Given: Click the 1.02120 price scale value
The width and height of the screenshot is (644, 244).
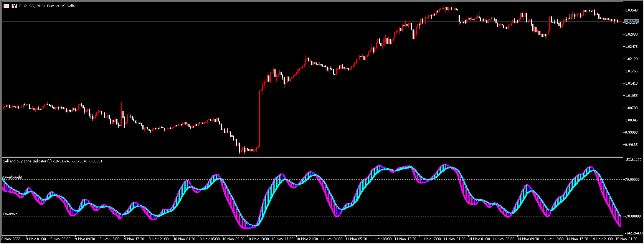Looking at the screenshot, I should pyautogui.click(x=631, y=59).
